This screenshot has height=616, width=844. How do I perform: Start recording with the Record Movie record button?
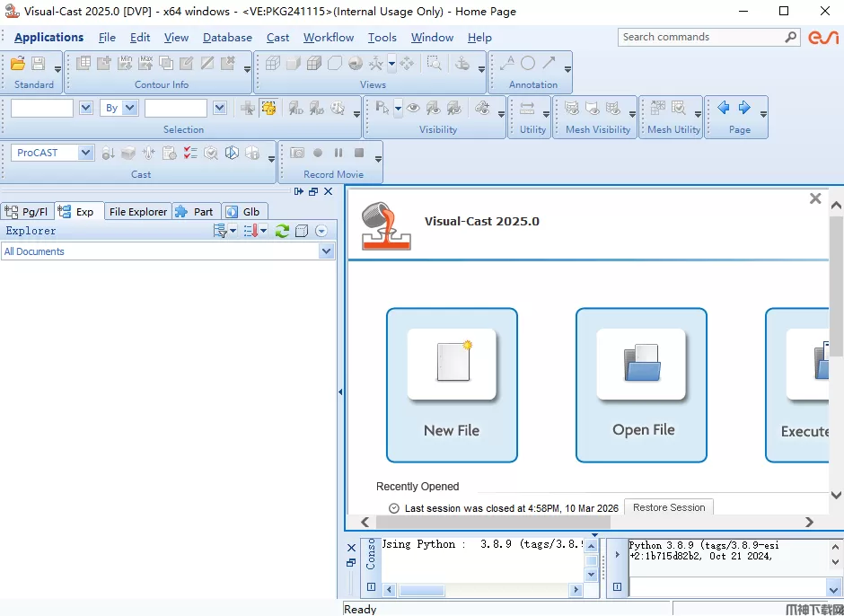point(318,154)
